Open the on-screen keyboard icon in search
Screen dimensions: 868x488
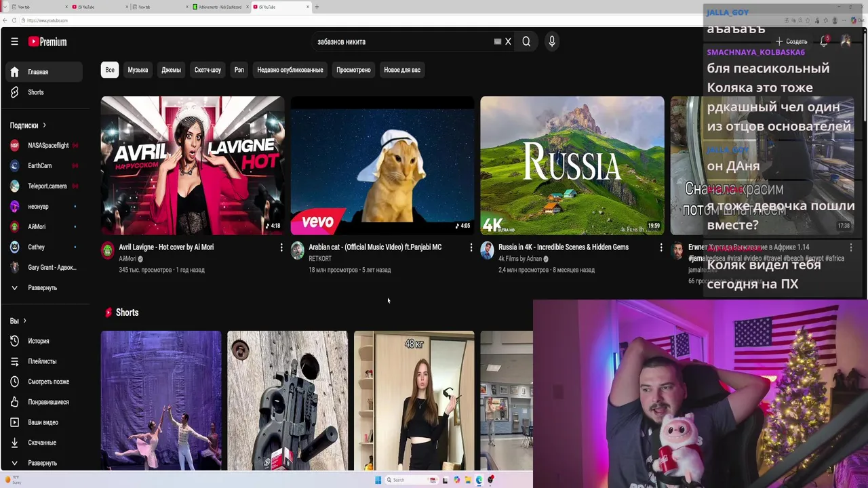498,41
